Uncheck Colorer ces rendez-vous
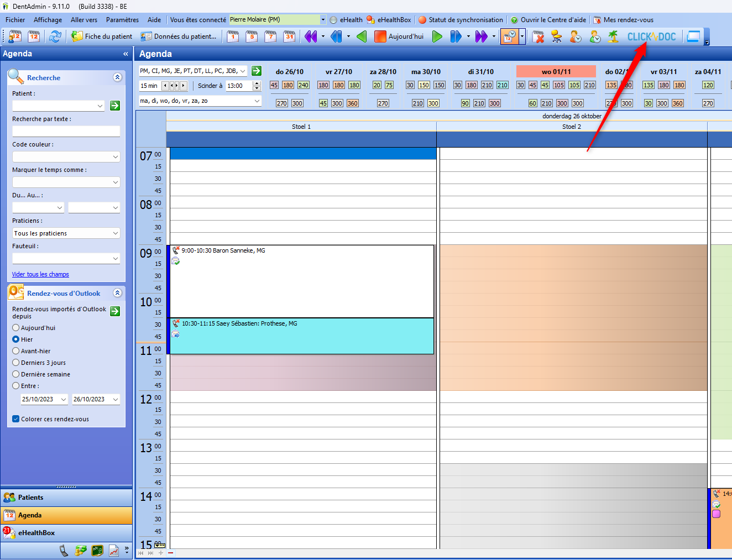 (x=15, y=418)
